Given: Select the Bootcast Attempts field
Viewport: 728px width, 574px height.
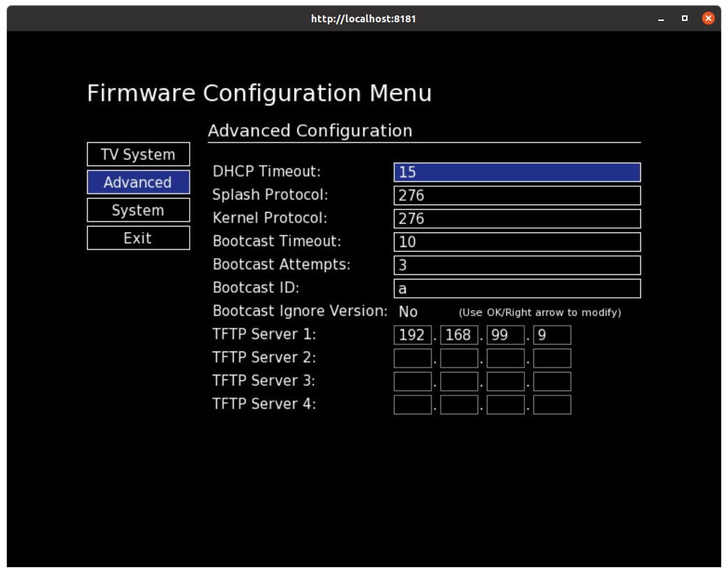Looking at the screenshot, I should tap(517, 265).
